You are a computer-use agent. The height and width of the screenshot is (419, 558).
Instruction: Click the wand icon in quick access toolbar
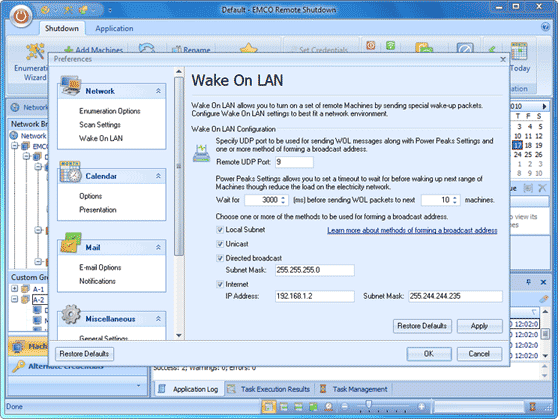[x=67, y=10]
